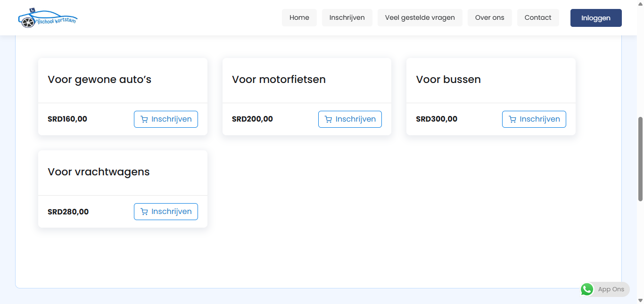
Task: Open the Voor vrachtwagens course title
Action: (x=99, y=172)
